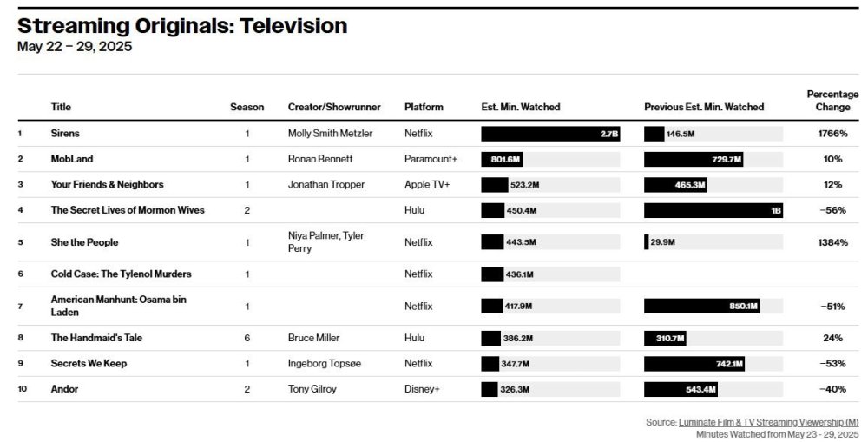Click the 2.7B bar for Sirens

(x=550, y=134)
